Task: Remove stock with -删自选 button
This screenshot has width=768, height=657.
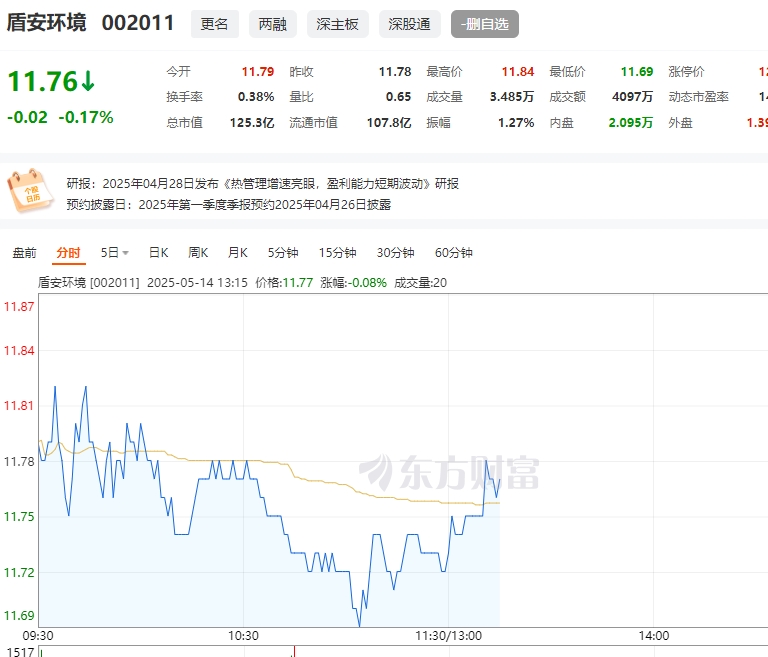Action: point(484,24)
